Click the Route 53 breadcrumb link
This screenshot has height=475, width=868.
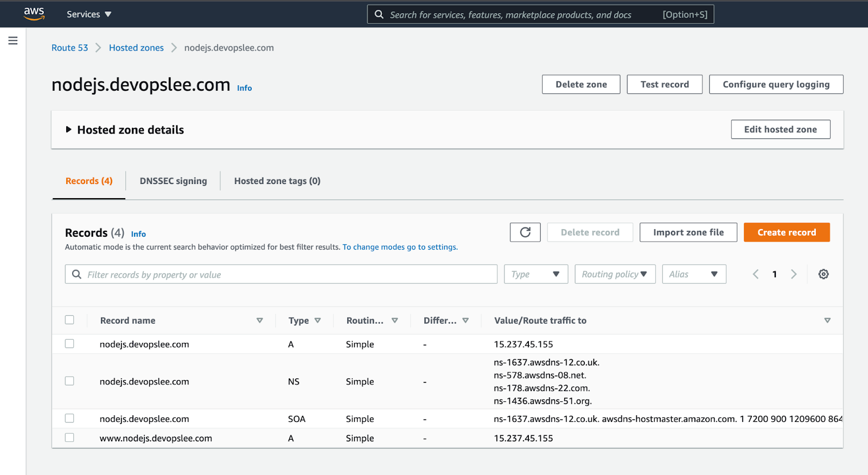[x=69, y=48]
